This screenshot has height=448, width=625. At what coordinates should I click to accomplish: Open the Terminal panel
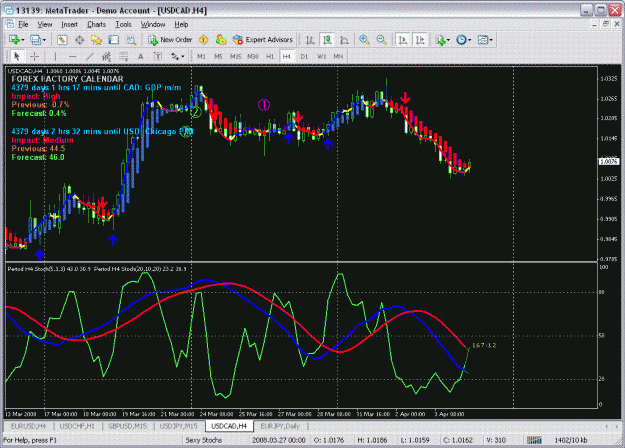tap(114, 39)
